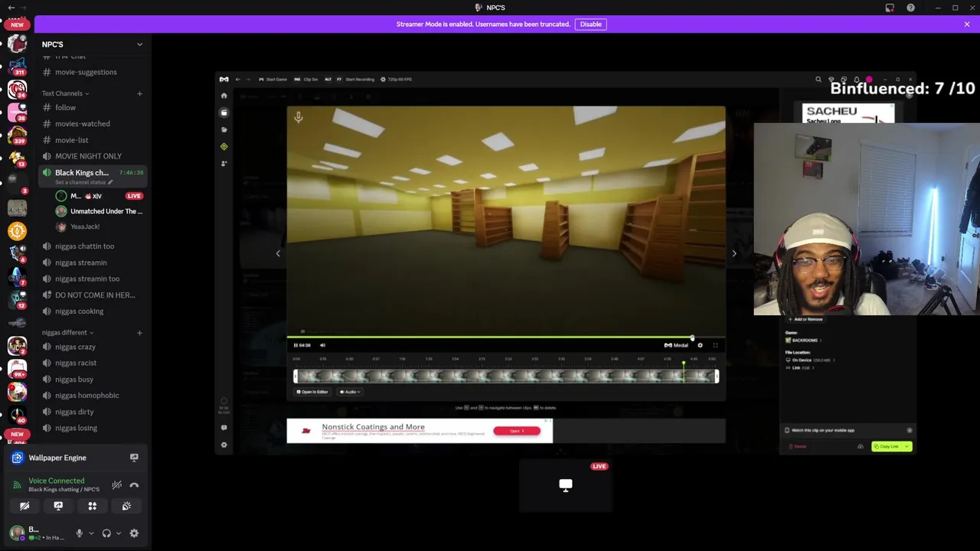Viewport: 980px width, 551px height.
Task: Open Discord user settings gear
Action: [x=134, y=533]
